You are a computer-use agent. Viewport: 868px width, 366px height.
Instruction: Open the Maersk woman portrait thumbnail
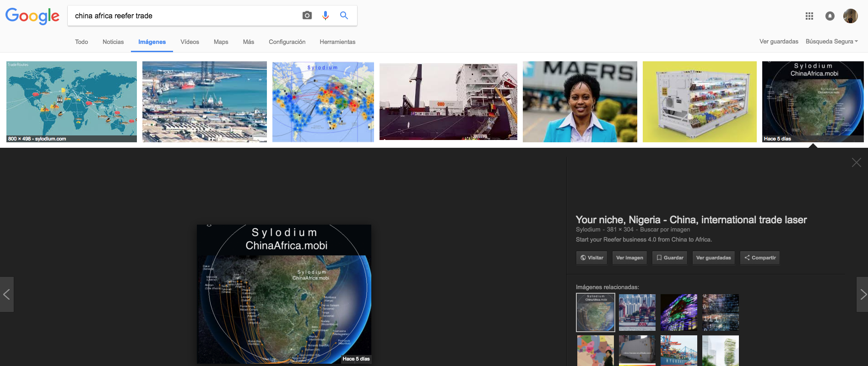click(580, 102)
